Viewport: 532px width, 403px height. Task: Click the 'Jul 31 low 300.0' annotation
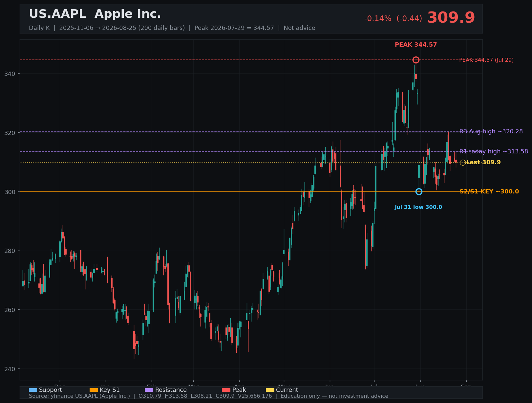coord(418,207)
